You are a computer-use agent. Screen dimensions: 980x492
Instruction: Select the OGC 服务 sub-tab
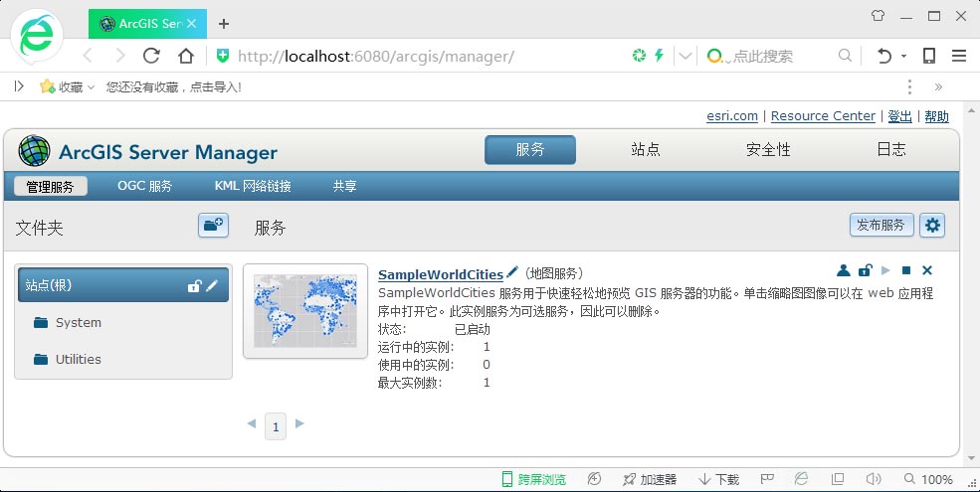144,186
